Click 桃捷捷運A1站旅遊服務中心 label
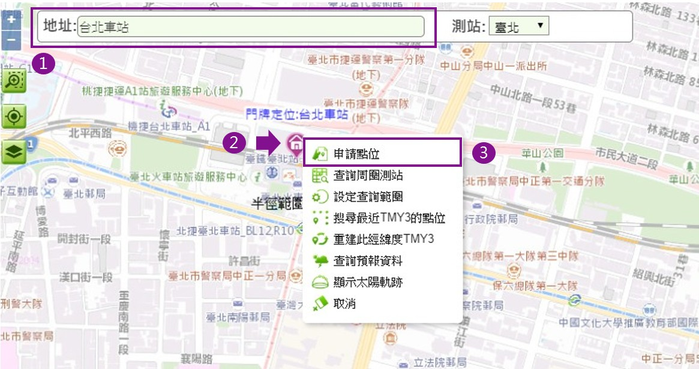 (162, 91)
